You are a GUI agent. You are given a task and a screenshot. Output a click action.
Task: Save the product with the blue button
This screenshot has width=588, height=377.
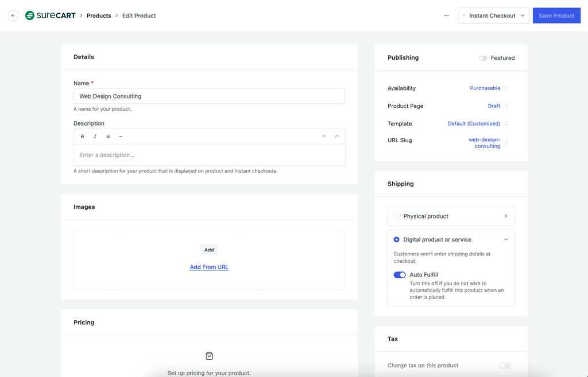tap(556, 15)
